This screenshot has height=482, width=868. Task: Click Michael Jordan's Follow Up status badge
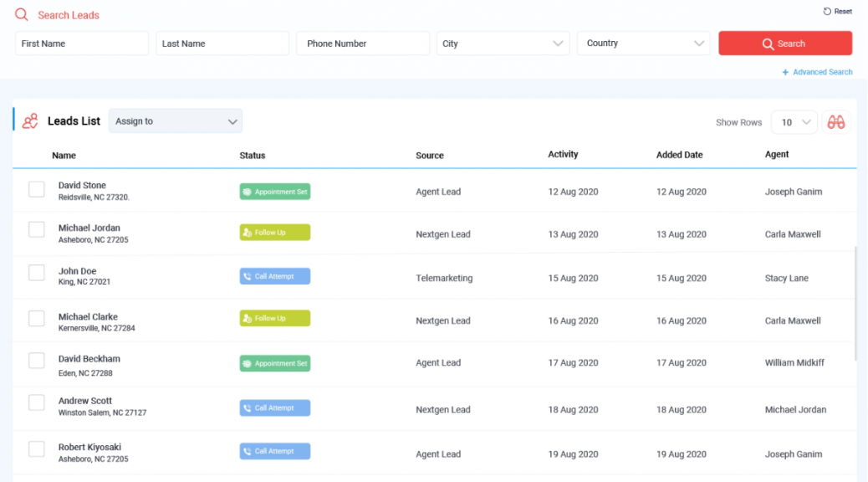pyautogui.click(x=274, y=232)
